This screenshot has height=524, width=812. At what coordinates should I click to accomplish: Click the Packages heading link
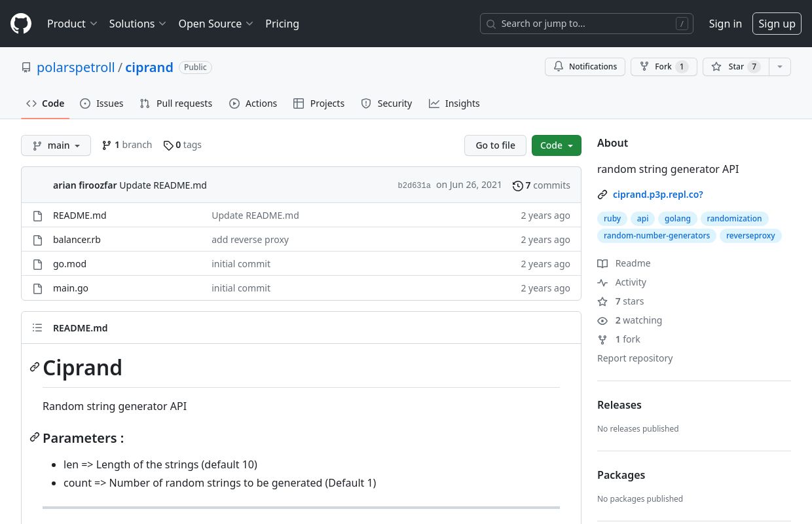point(621,475)
